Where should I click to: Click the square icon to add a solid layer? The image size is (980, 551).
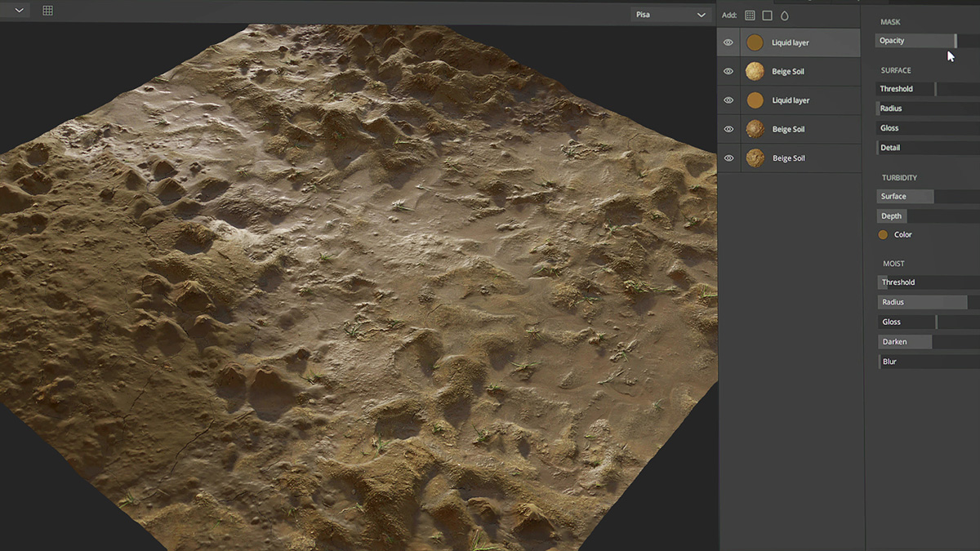[768, 15]
